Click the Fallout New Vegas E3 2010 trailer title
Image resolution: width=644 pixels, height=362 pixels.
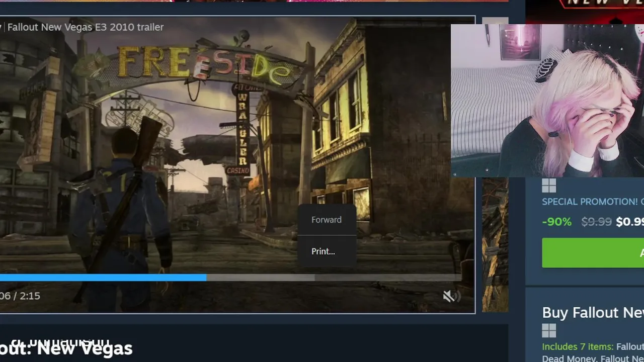(x=85, y=27)
